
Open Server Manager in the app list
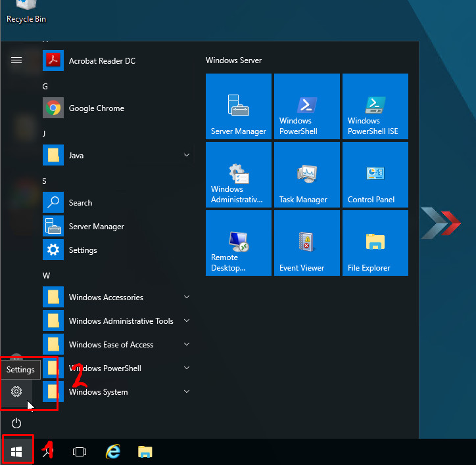tap(117, 227)
